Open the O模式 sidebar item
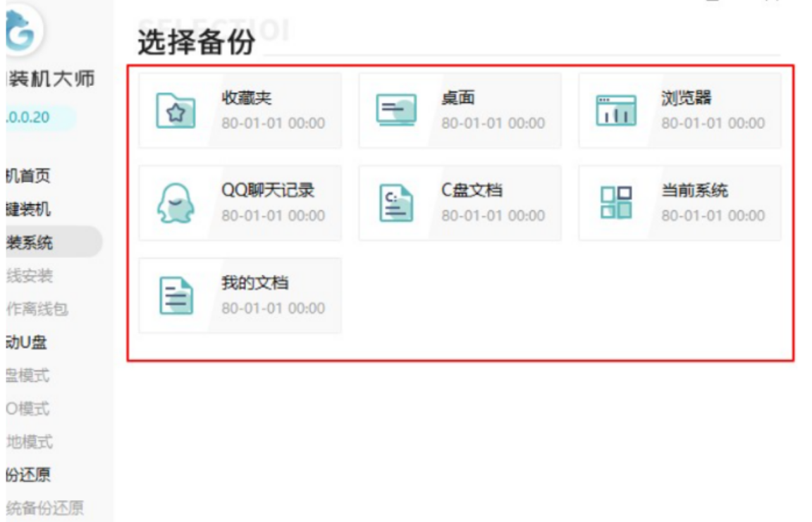 coord(28,409)
